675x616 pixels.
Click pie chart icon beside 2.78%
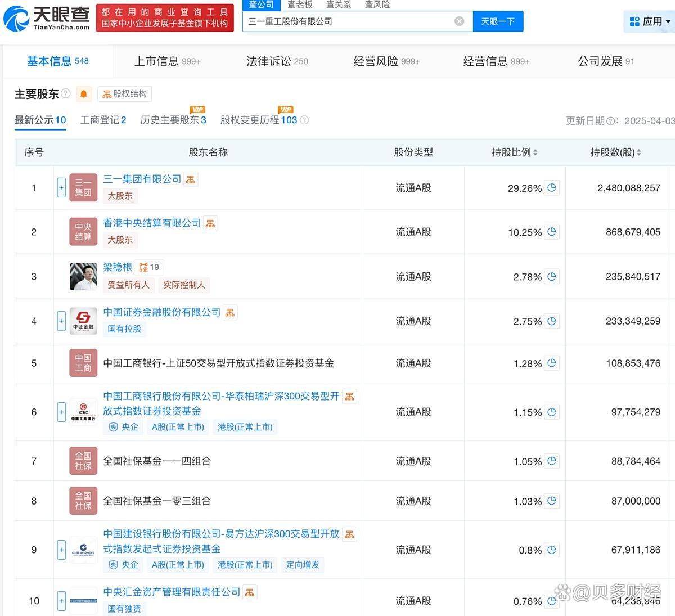[552, 277]
